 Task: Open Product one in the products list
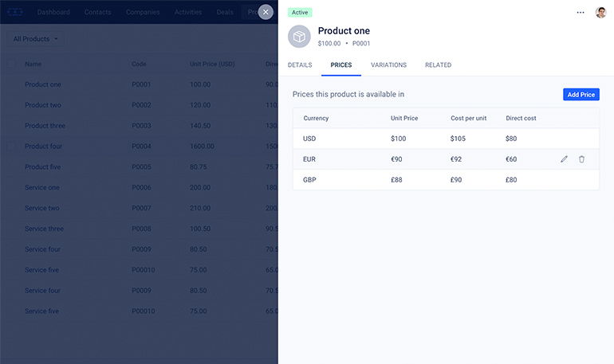(x=43, y=84)
